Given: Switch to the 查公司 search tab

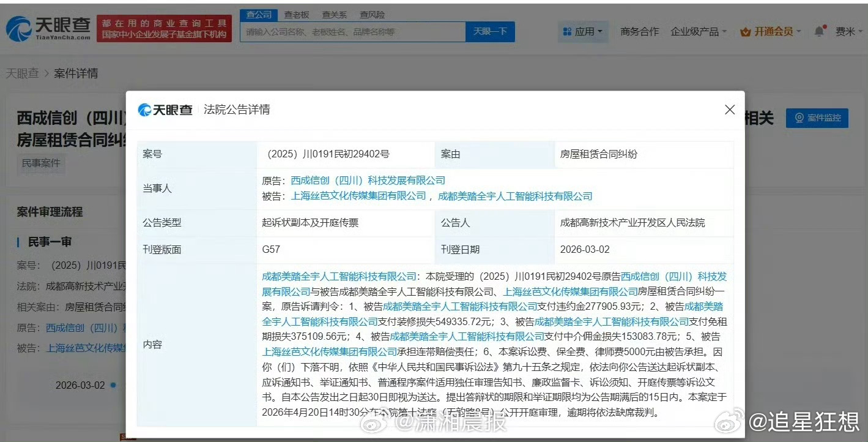Looking at the screenshot, I should click(259, 15).
